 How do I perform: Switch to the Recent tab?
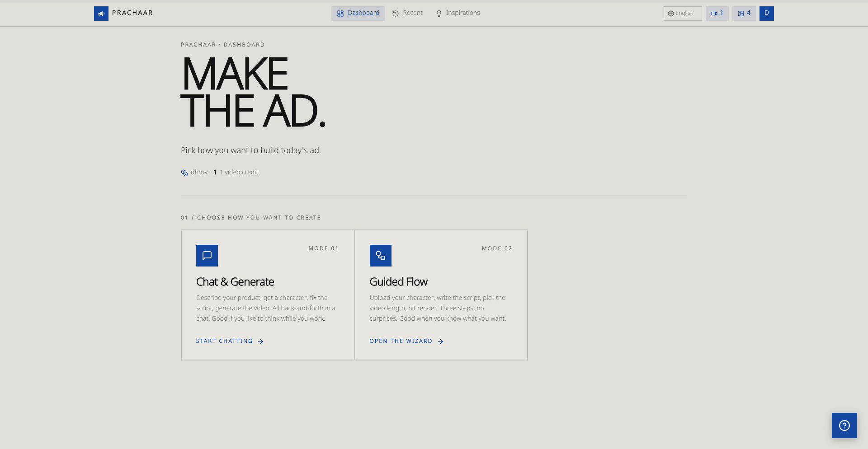(407, 13)
